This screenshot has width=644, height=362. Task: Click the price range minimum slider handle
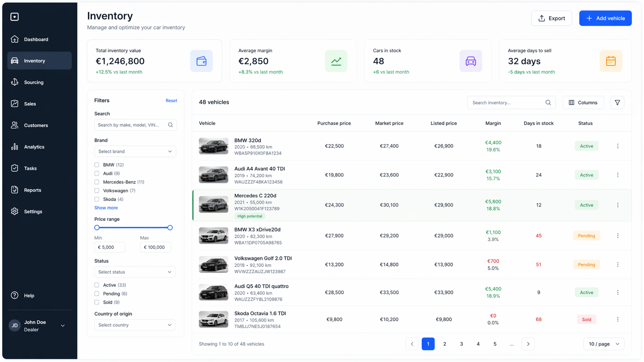(97, 228)
